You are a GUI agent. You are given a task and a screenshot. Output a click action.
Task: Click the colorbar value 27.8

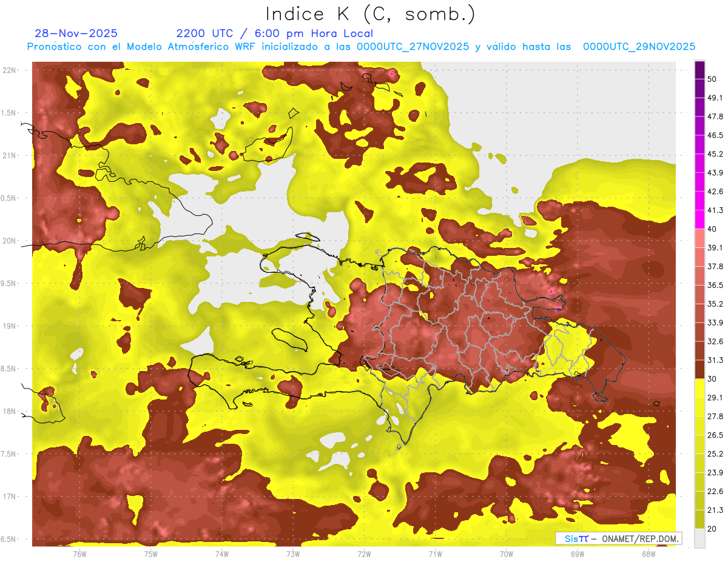715,416
